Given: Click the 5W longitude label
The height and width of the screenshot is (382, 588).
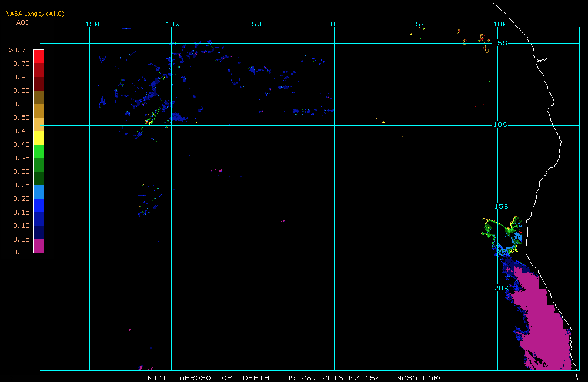Looking at the screenshot, I should point(257,24).
